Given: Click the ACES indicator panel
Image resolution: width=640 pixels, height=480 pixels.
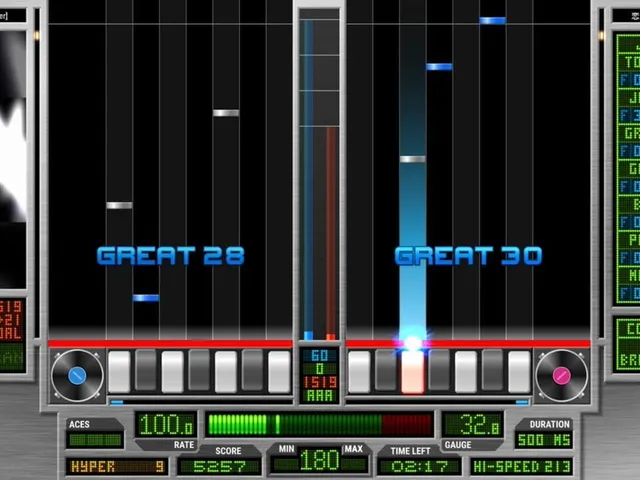Looking at the screenshot, I should (95, 434).
